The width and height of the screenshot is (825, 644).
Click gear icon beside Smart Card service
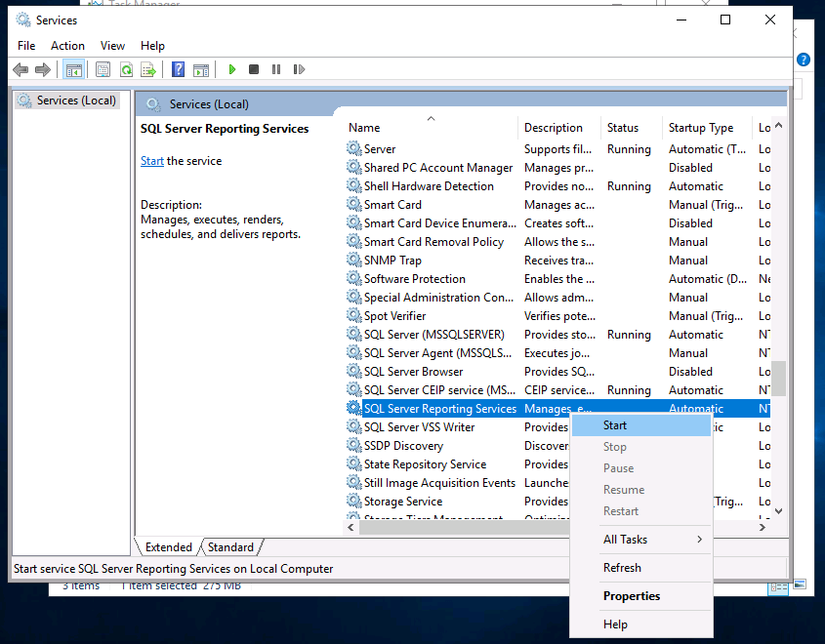pos(353,204)
